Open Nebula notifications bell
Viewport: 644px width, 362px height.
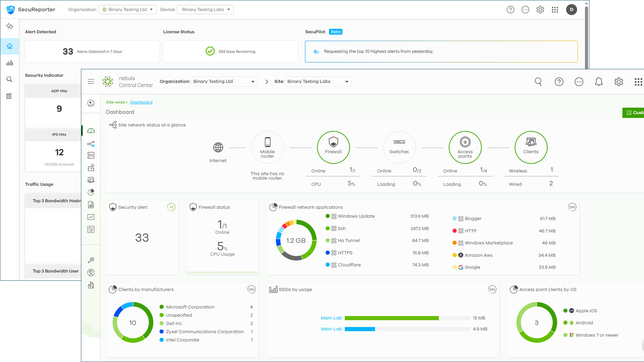pos(599,82)
